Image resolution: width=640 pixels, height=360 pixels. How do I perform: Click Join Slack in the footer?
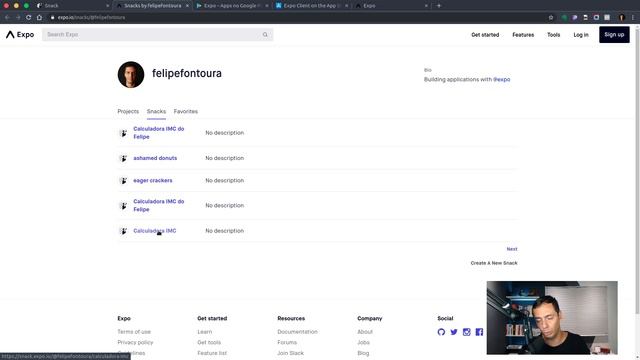point(290,353)
